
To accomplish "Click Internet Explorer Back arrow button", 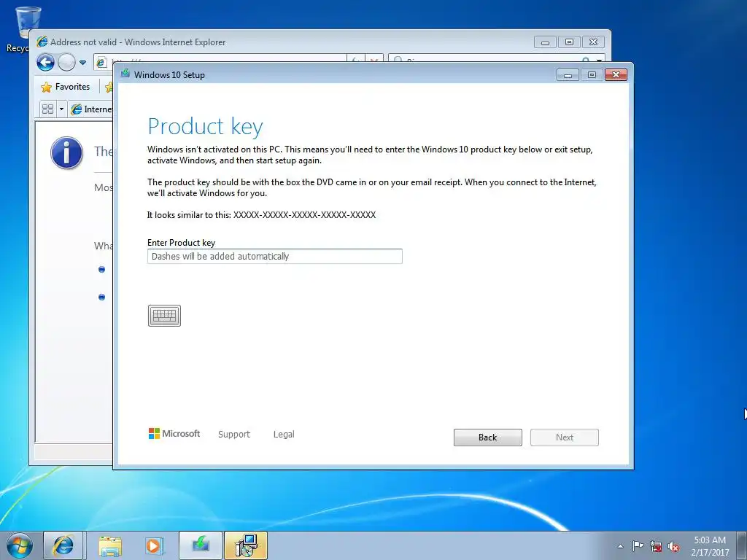I will [x=46, y=63].
